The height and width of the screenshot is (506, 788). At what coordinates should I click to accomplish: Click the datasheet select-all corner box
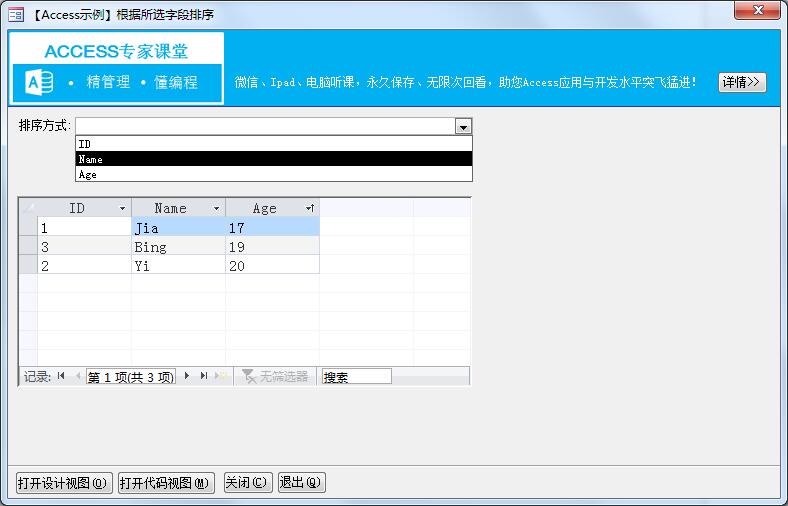pyautogui.click(x=28, y=208)
